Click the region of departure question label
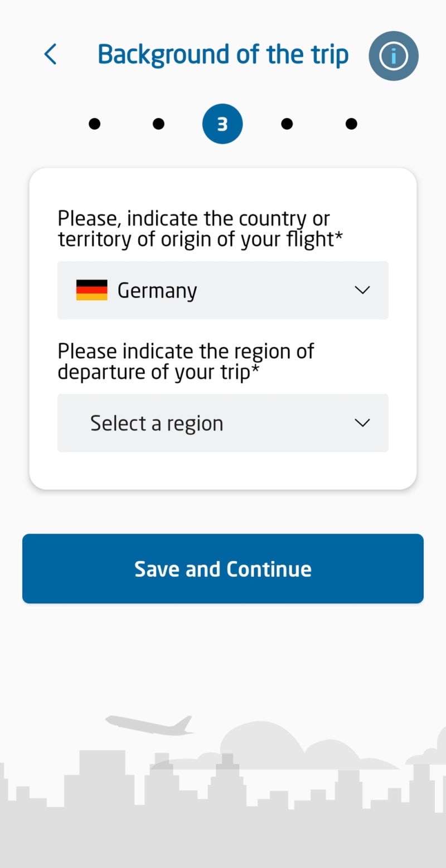 pos(186,362)
